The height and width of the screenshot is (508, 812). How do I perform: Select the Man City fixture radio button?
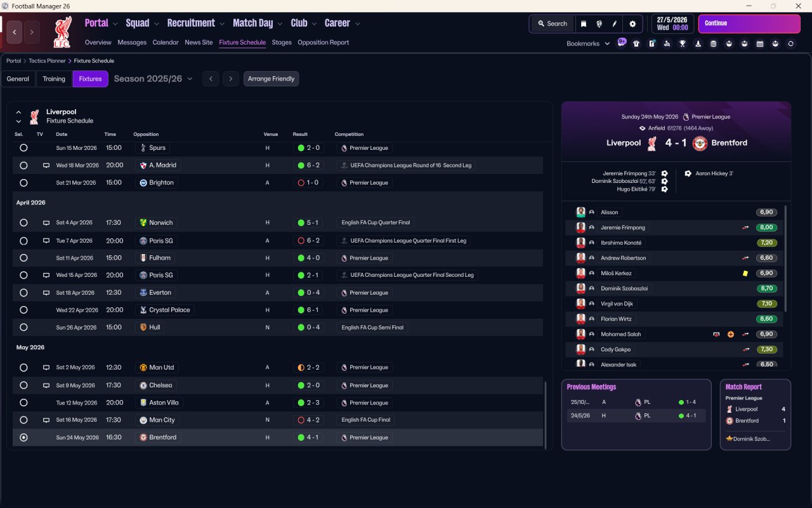tap(23, 420)
